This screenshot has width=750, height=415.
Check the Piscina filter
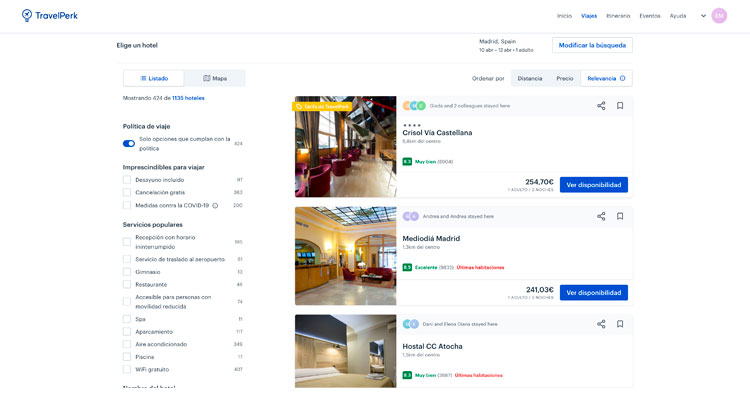(127, 357)
